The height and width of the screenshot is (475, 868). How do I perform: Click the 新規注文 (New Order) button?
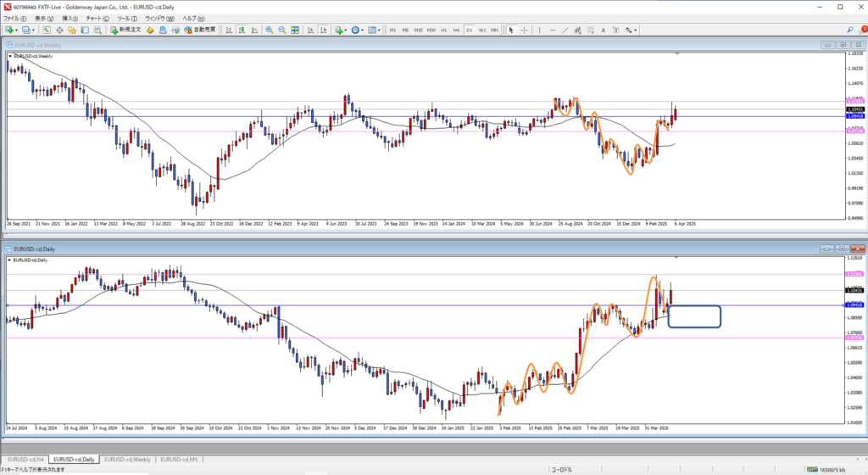point(126,30)
